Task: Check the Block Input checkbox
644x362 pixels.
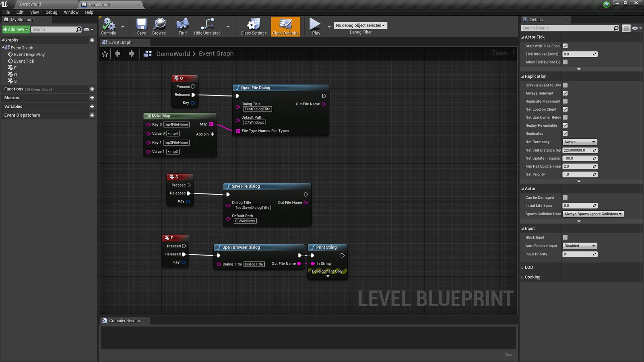Action: (565, 237)
